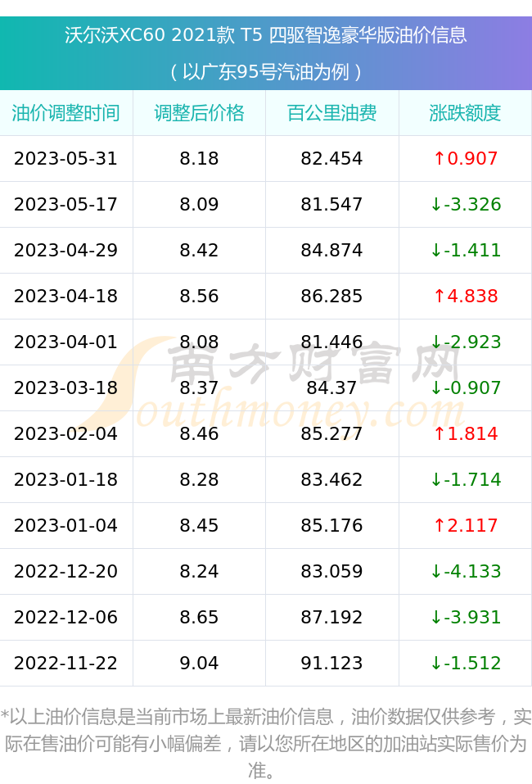Select the 91.123 fuel cost cell

331,663
